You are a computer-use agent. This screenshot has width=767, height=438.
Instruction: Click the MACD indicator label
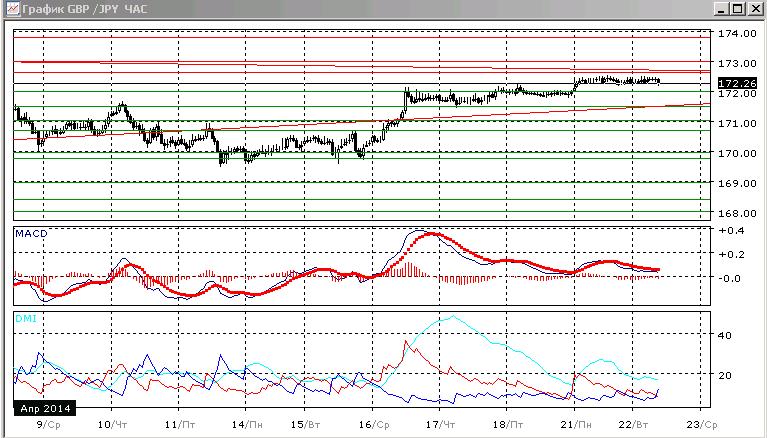point(31,233)
